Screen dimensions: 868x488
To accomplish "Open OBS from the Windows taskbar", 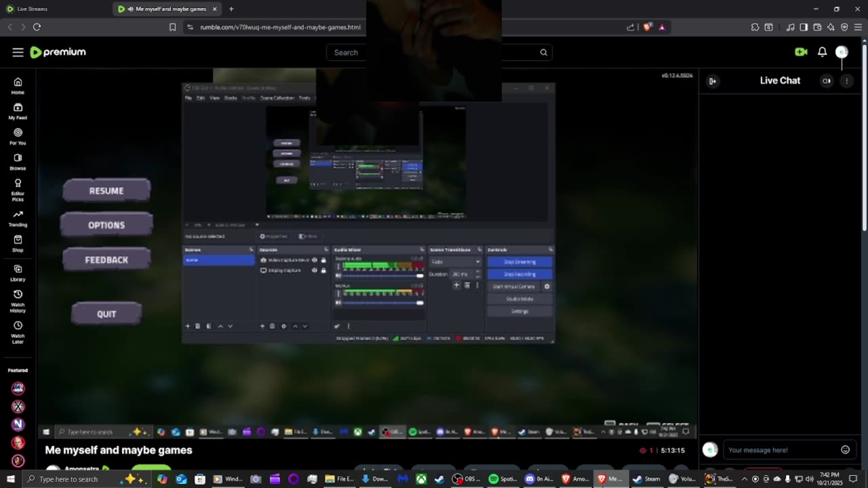I will click(467, 479).
